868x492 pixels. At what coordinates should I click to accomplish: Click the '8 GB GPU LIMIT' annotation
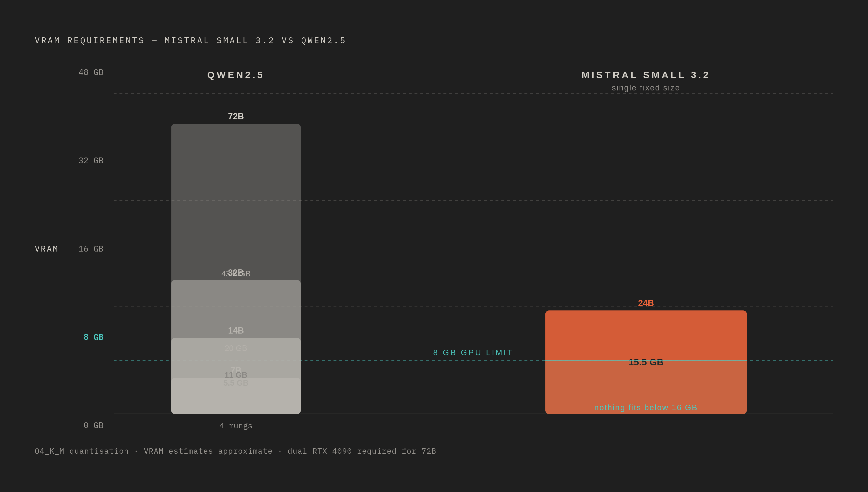tap(473, 352)
